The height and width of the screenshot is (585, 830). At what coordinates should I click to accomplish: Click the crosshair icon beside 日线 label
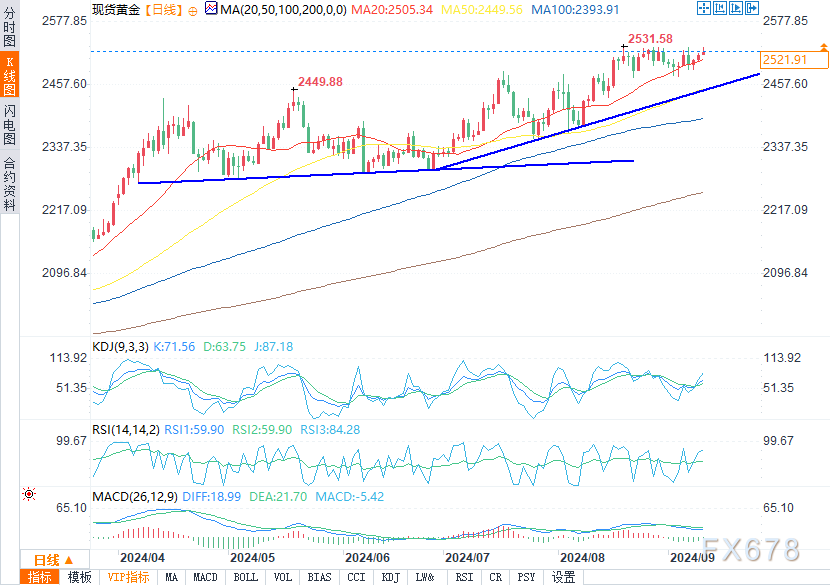point(195,9)
